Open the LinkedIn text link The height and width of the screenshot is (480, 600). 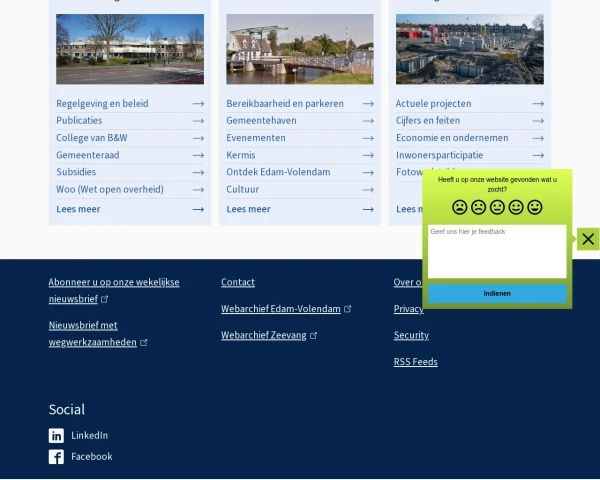tap(90, 436)
